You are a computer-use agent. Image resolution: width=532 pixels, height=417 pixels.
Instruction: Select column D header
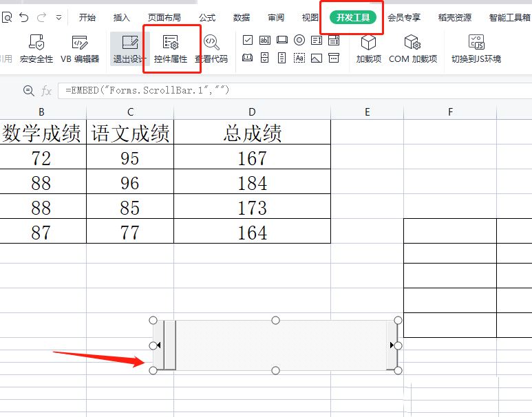pyautogui.click(x=252, y=112)
